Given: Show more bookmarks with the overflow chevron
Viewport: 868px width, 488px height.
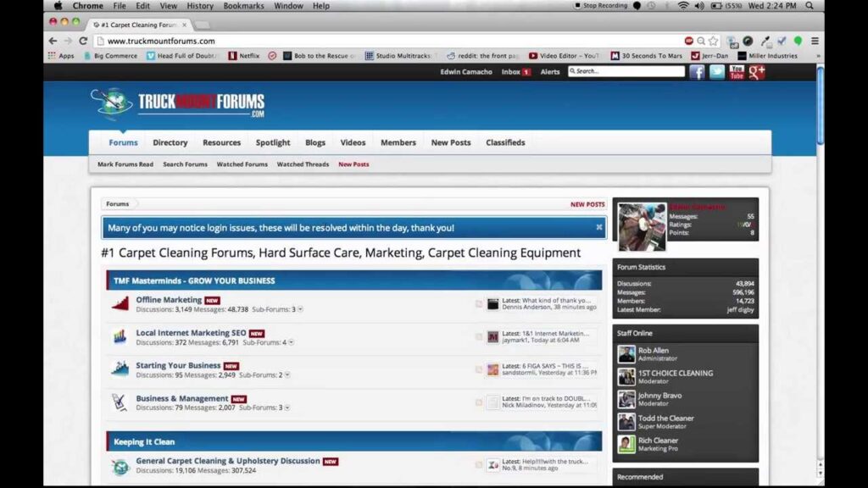Looking at the screenshot, I should pos(818,56).
